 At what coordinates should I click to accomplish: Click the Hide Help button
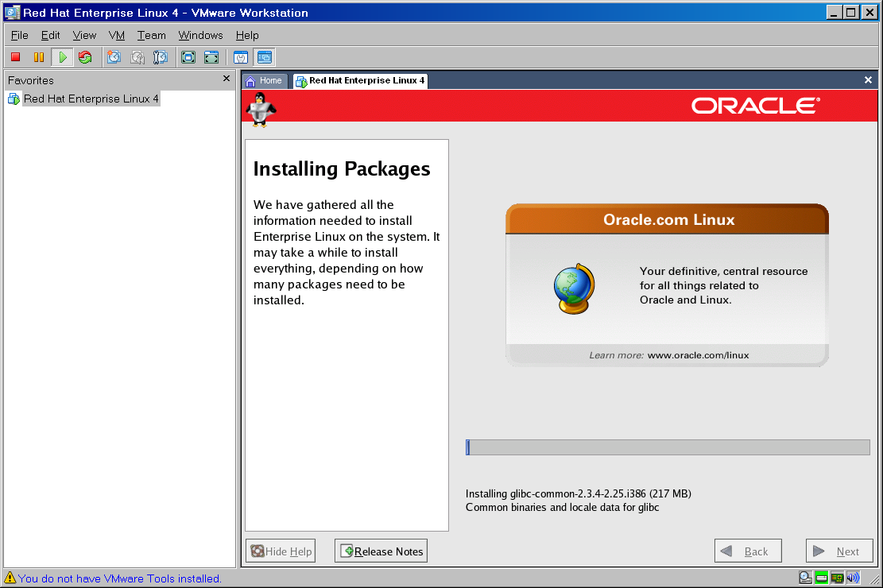pos(281,551)
